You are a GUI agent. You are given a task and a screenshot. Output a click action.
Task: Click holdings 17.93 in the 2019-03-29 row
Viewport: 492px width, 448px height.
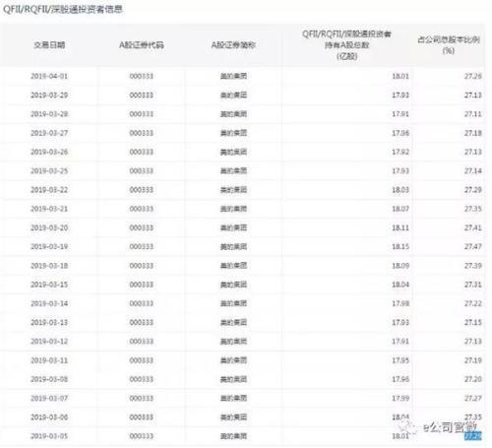[400, 96]
